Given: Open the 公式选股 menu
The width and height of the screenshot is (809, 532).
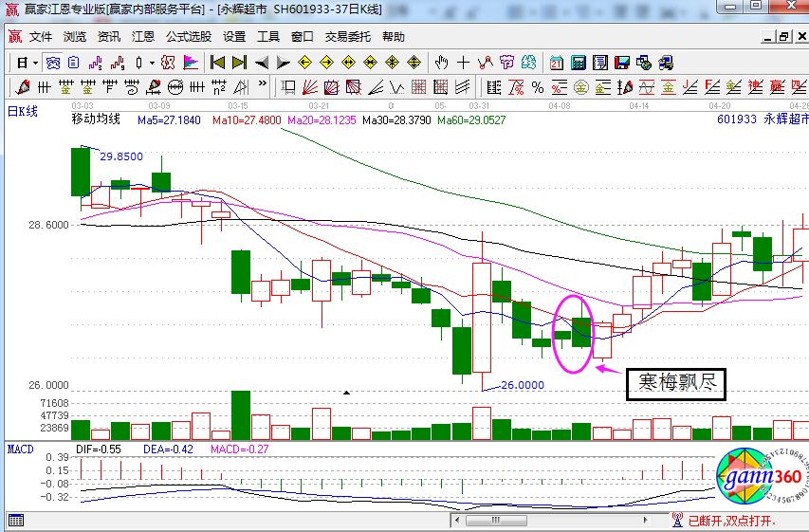Looking at the screenshot, I should click(188, 37).
